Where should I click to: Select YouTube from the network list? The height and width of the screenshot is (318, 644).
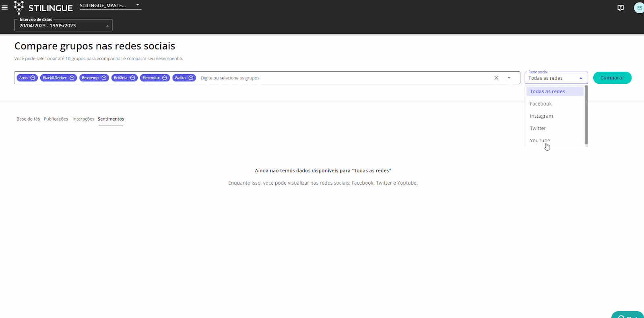coord(540,140)
